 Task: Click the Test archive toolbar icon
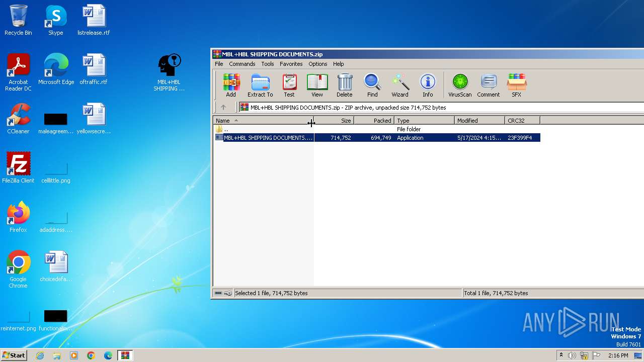(x=289, y=85)
